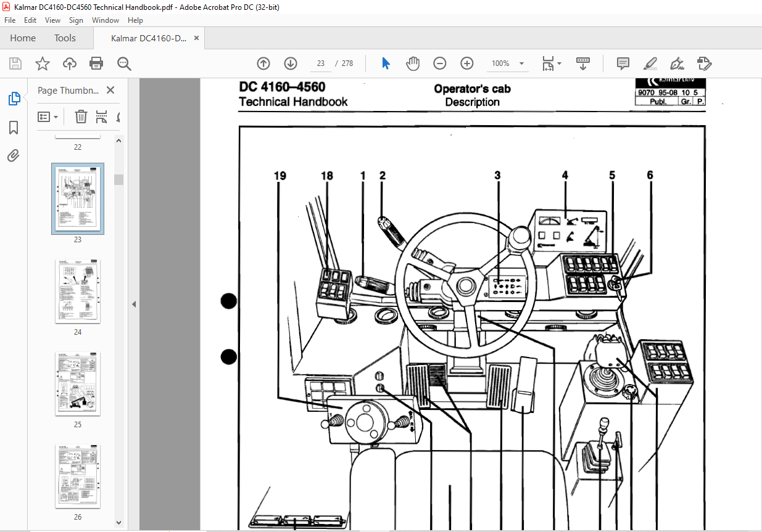Open the send for signatures tool icon

pos(705,63)
